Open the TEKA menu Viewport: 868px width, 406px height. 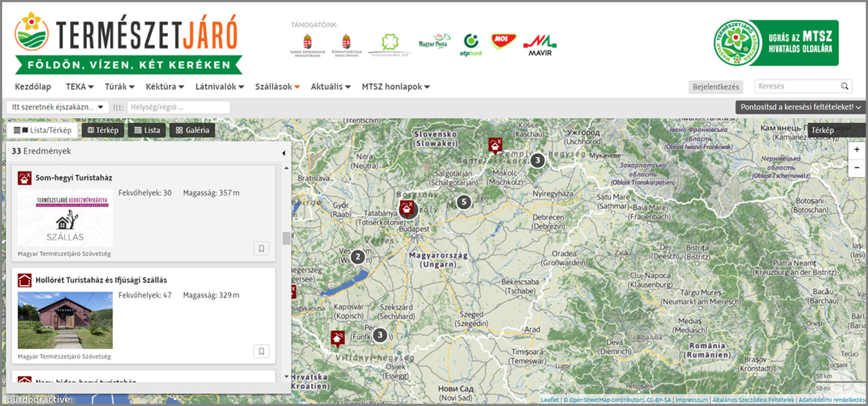pos(80,86)
